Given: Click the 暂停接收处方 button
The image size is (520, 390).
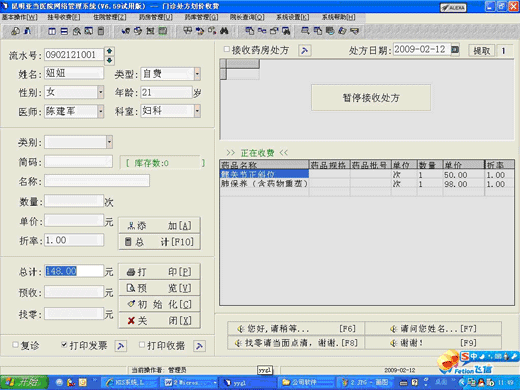Looking at the screenshot, I should 371,98.
